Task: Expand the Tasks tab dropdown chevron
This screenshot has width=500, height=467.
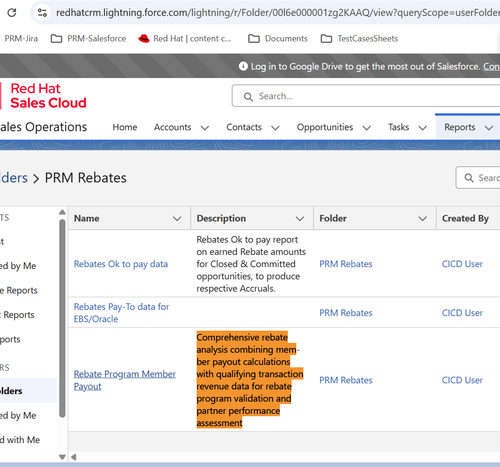Action: pyautogui.click(x=423, y=128)
